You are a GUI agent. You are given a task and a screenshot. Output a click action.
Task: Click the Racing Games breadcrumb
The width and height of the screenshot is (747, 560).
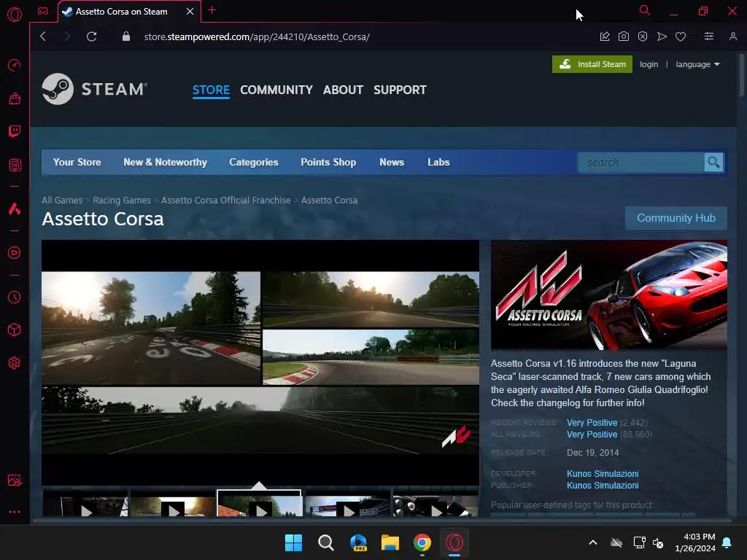(122, 200)
